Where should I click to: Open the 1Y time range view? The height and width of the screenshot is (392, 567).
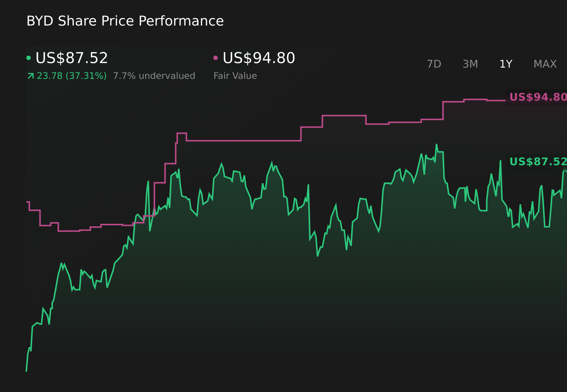pyautogui.click(x=505, y=64)
